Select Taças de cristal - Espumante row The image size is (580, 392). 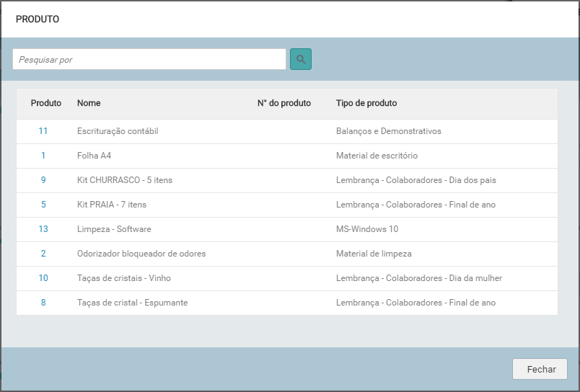[x=132, y=303]
